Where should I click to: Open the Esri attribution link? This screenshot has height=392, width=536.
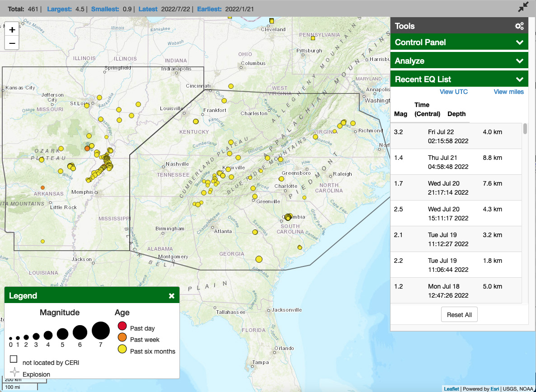click(495, 388)
